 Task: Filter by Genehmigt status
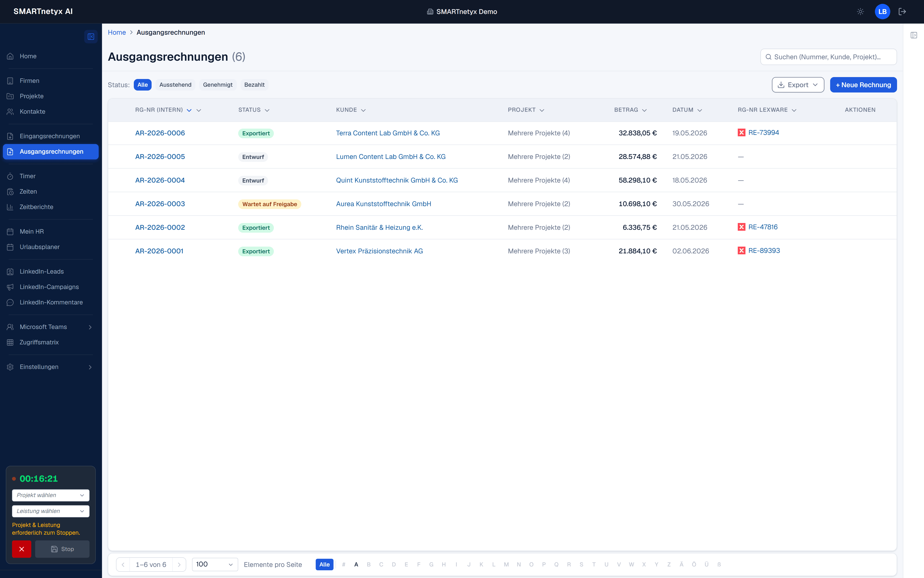[x=218, y=85]
